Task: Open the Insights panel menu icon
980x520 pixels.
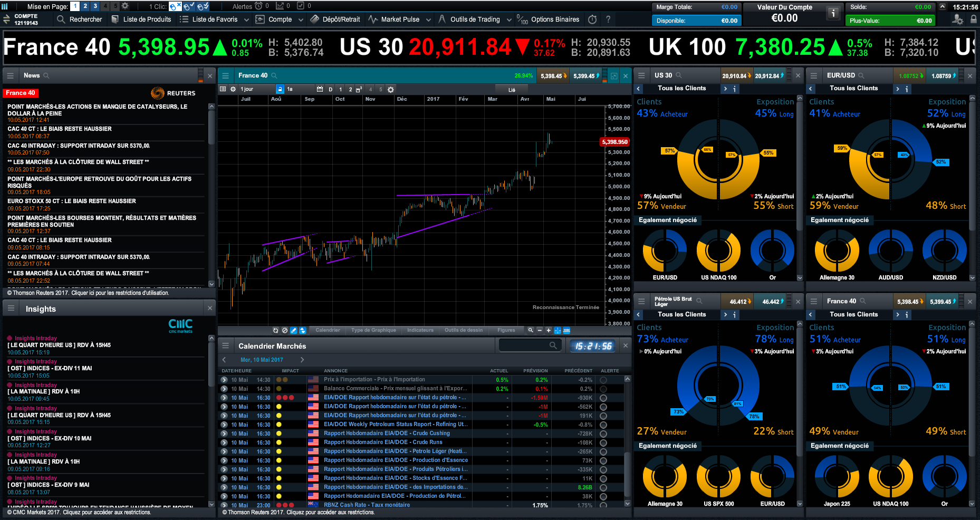Action: point(11,309)
